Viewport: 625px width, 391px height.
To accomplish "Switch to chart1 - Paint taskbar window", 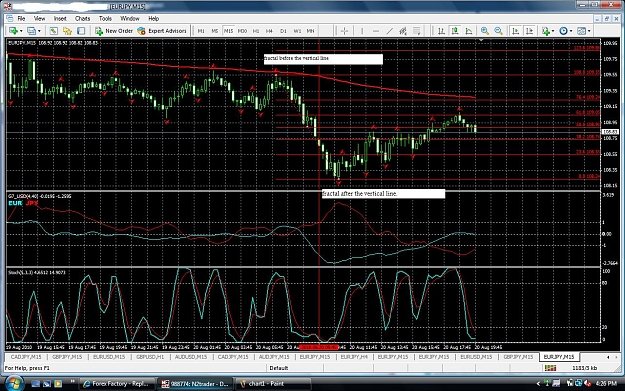I will (x=273, y=383).
